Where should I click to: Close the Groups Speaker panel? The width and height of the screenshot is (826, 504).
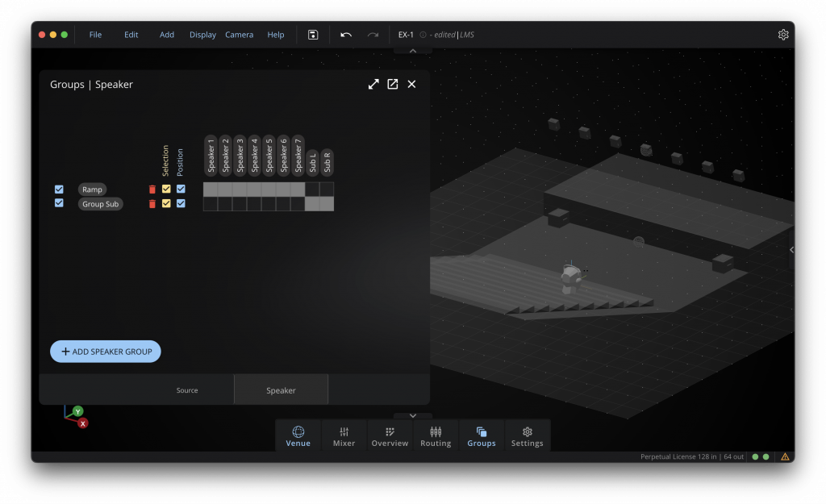[411, 84]
